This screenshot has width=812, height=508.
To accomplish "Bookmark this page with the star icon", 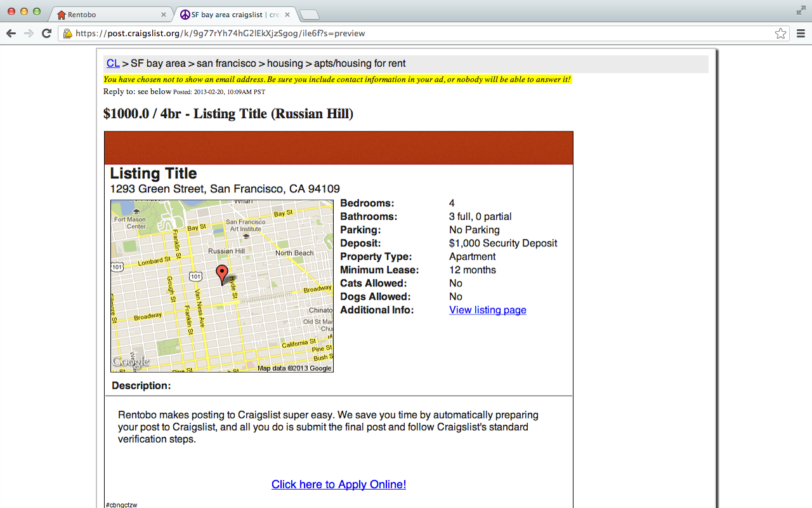I will [x=780, y=34].
